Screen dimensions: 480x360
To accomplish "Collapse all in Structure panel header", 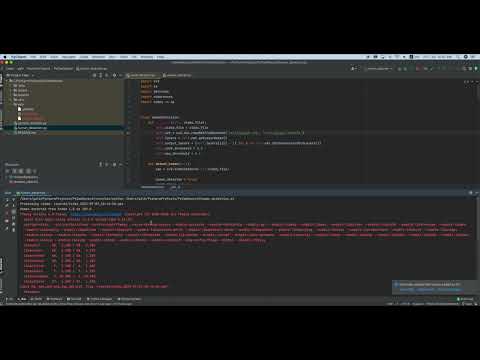I will pyautogui.click(x=107, y=164).
